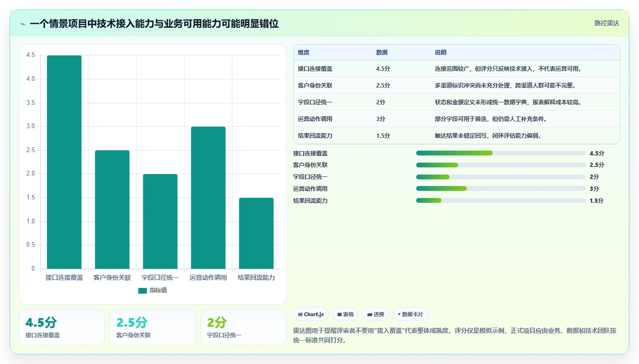Select the 表格 chip label
Viewport: 639px width, 364px height.
coord(348,314)
